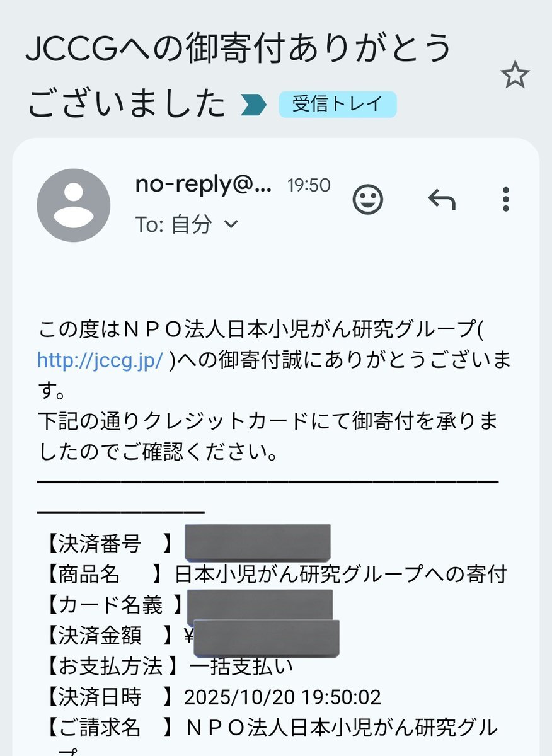552x756 pixels.
Task: Expand recipient details chevron beside 自分
Action: [231, 224]
